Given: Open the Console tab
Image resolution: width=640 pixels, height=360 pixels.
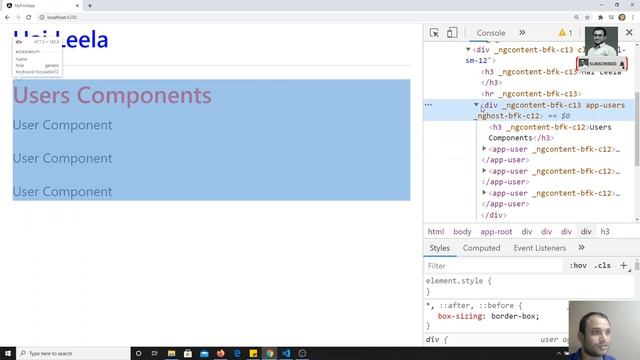Looking at the screenshot, I should click(491, 33).
